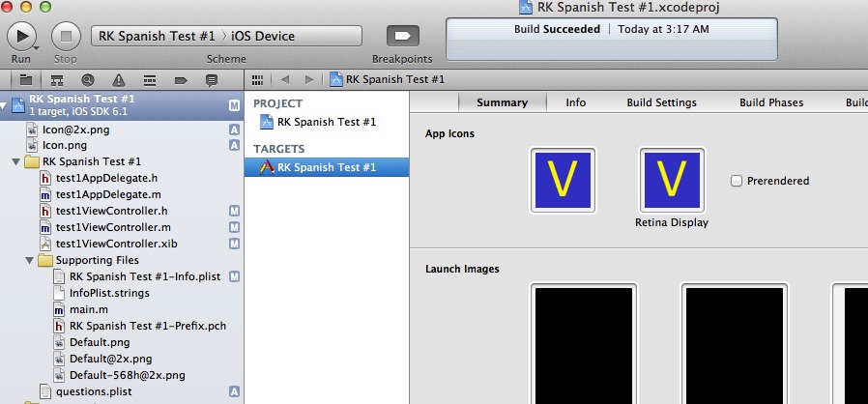Show the Issue navigator
Viewport: 868px width, 404px height.
pyautogui.click(x=119, y=79)
